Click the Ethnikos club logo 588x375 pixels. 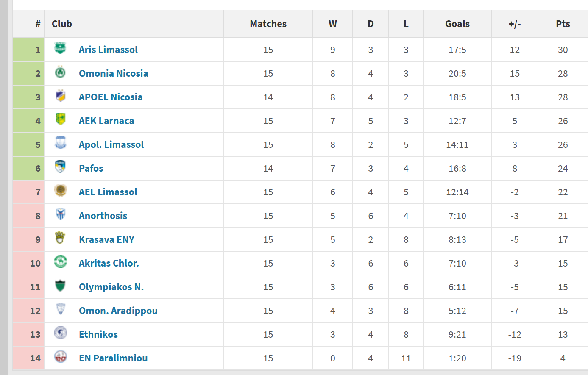click(x=60, y=333)
